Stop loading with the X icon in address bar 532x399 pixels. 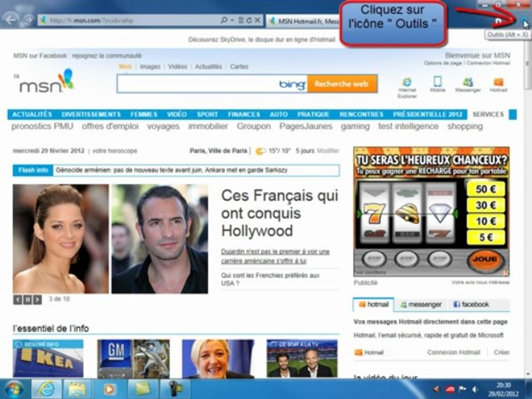point(258,21)
